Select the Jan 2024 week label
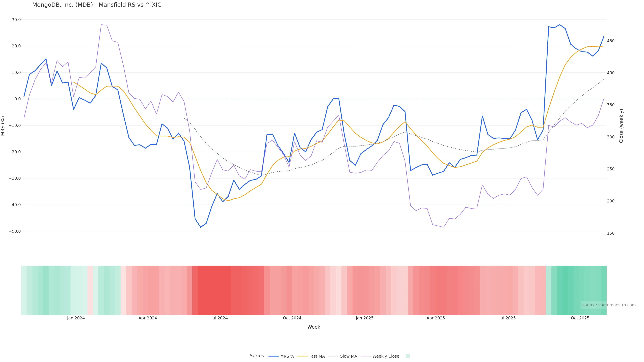 76,318
